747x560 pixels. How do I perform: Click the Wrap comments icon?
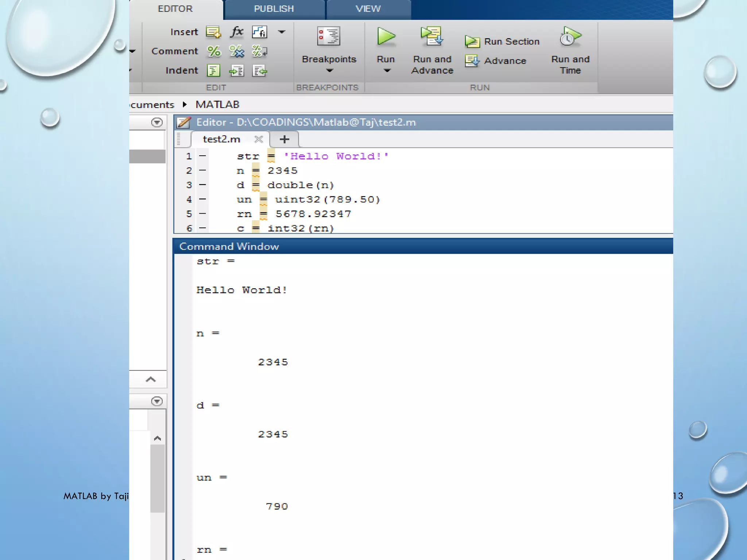pyautogui.click(x=259, y=51)
